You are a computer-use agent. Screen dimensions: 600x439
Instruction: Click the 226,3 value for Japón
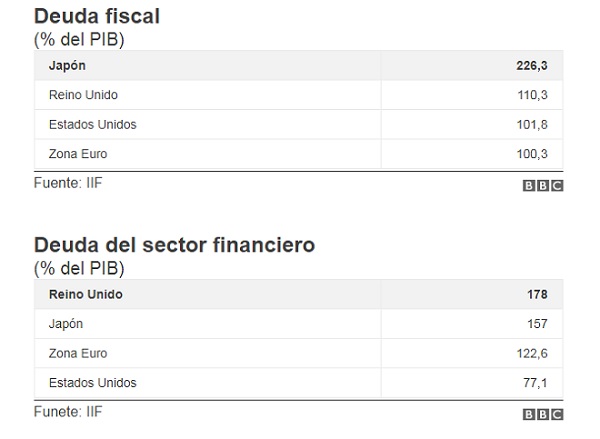click(532, 65)
